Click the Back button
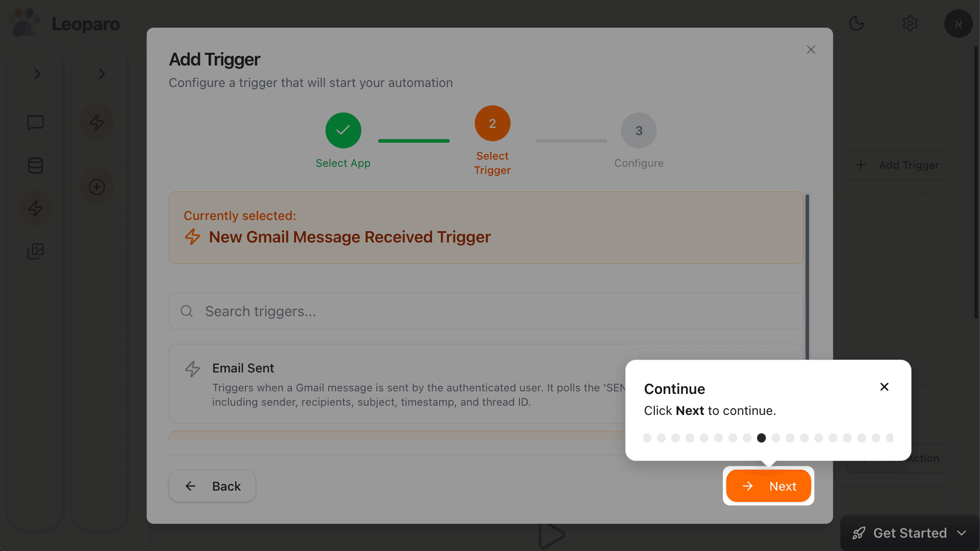 [x=212, y=486]
